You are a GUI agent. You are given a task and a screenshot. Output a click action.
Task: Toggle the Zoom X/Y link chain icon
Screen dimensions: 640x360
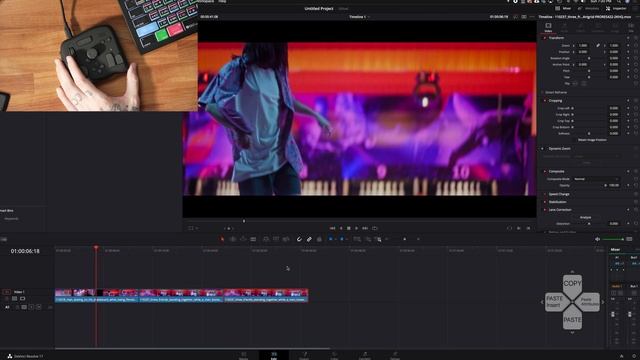coord(598,45)
